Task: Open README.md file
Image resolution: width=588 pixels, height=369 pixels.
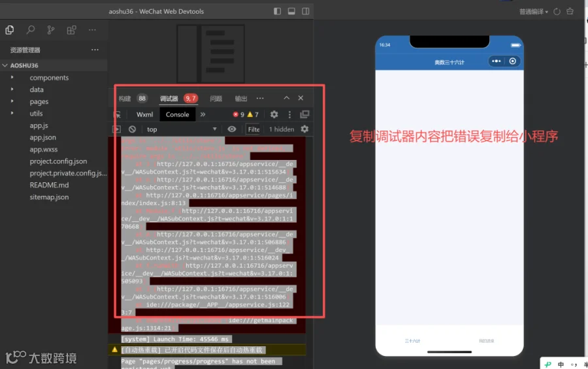Action: point(49,185)
